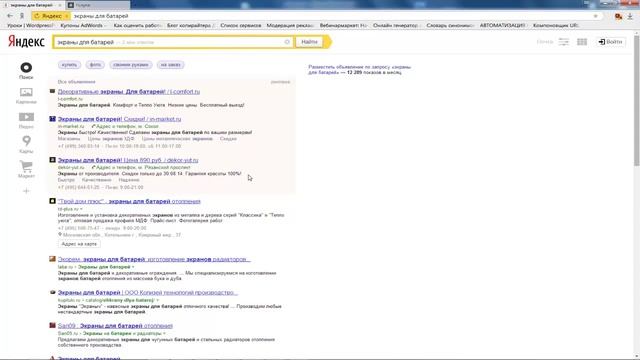Click the Найти search button

pyautogui.click(x=309, y=42)
